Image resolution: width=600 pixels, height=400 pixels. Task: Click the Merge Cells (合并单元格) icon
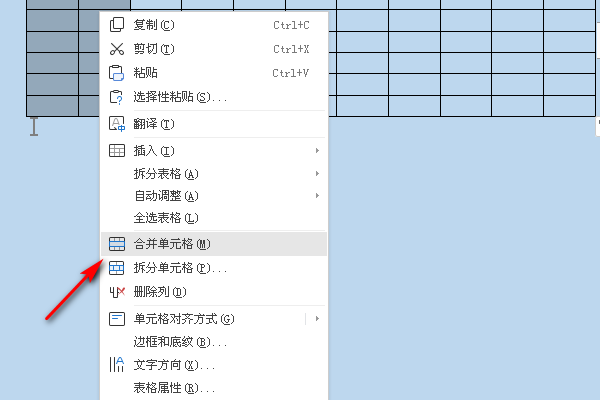click(117, 243)
